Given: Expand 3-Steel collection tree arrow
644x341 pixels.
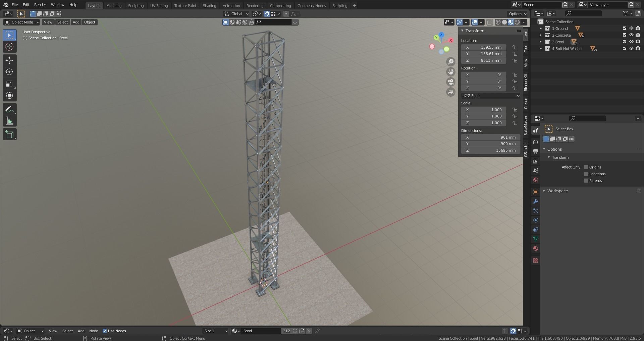Looking at the screenshot, I should 541,42.
